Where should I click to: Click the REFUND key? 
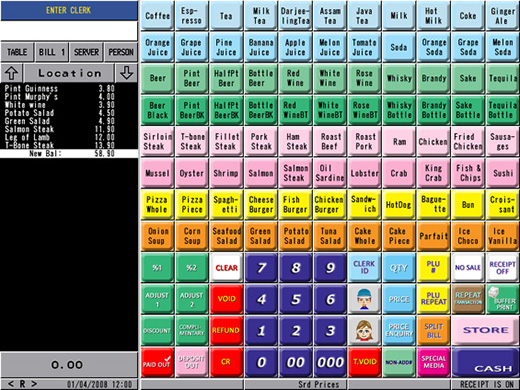pyautogui.click(x=226, y=330)
